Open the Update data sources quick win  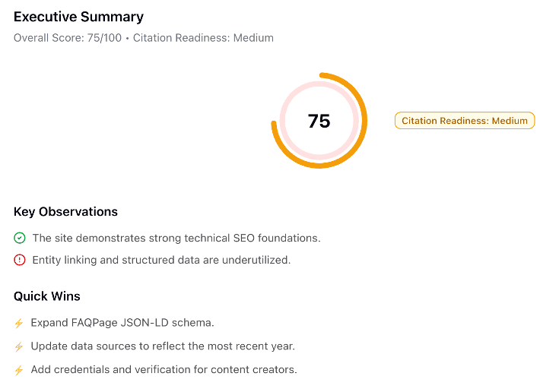[163, 346]
